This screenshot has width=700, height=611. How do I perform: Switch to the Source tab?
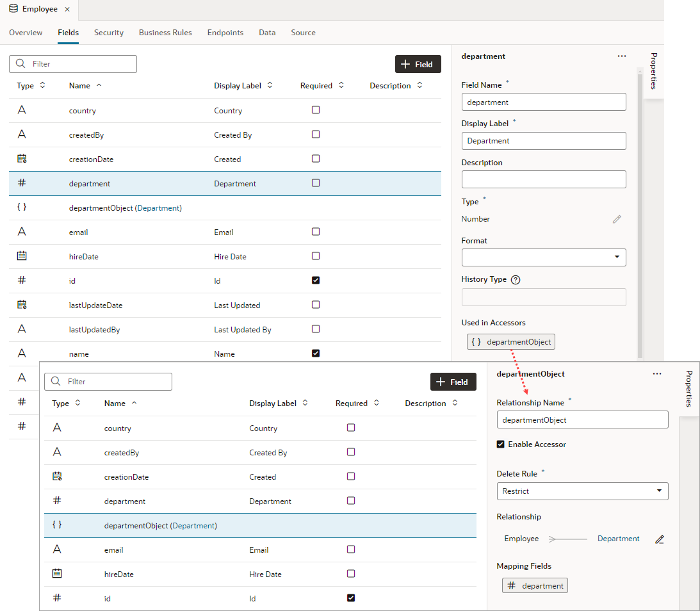point(303,33)
